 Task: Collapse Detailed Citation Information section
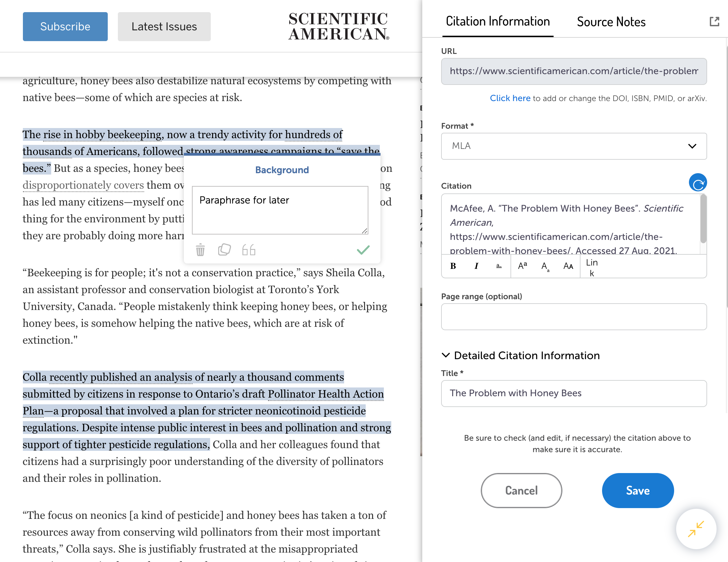tap(521, 355)
